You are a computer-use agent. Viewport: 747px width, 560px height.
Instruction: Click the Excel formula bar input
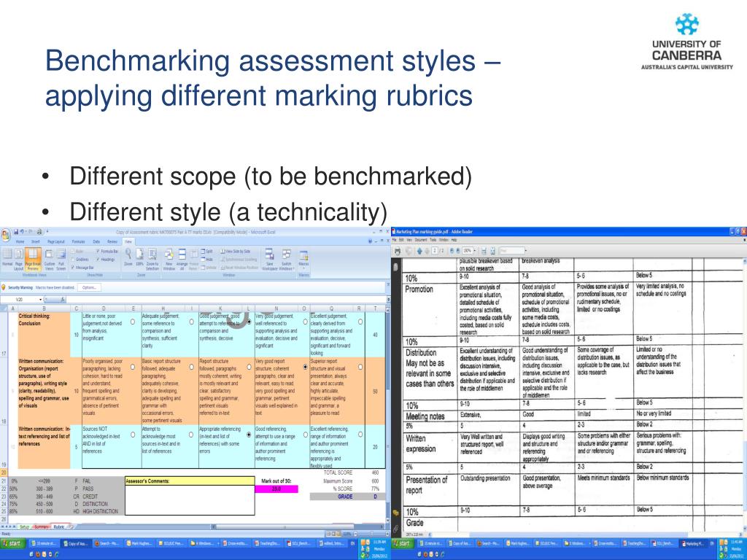[x=226, y=300]
